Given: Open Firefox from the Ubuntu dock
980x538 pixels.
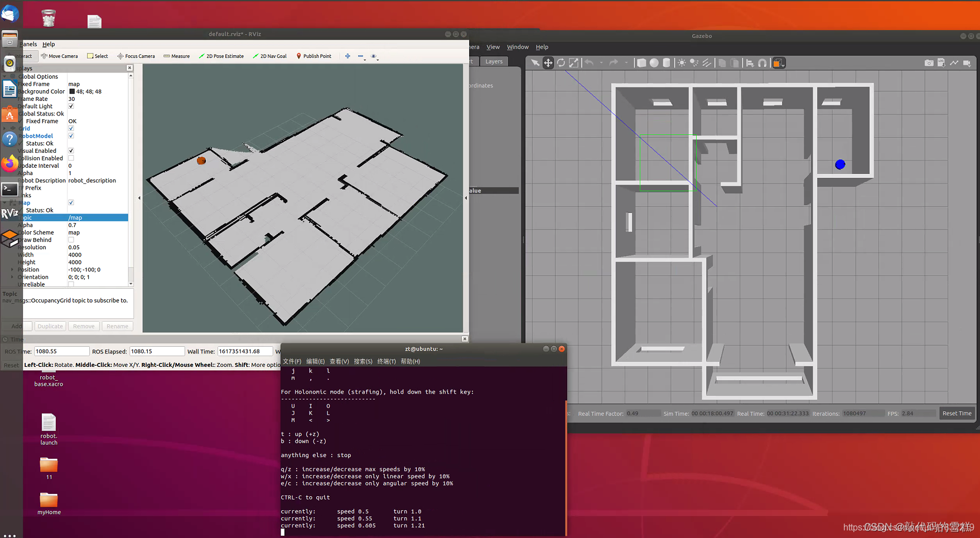Looking at the screenshot, I should [9, 163].
